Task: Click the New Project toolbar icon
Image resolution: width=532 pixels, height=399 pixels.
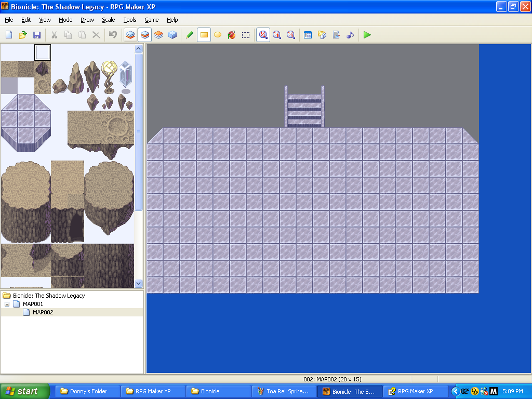Action: (9, 35)
